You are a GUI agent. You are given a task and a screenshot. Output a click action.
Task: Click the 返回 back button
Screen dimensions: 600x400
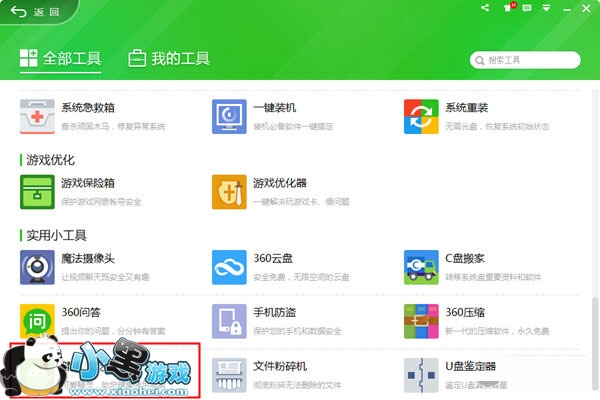pos(35,12)
